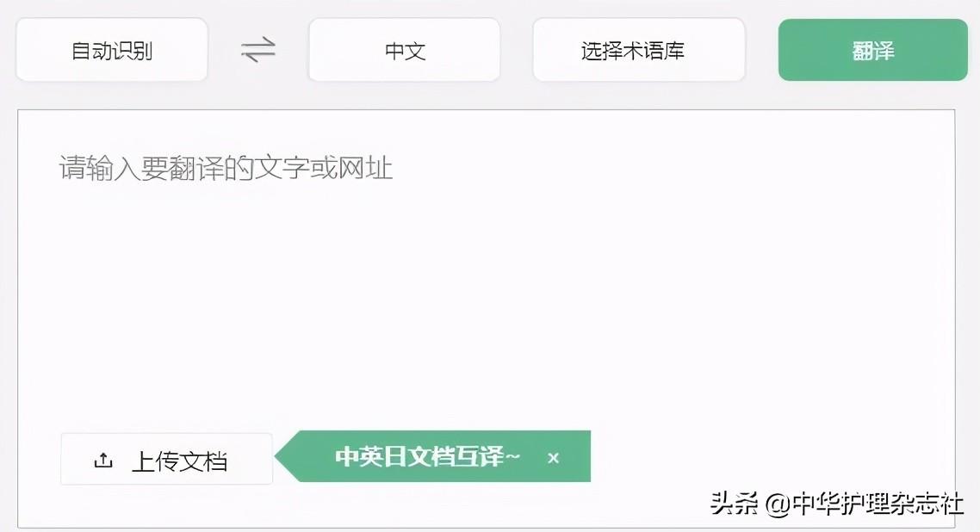
Task: Open the 自动识别 source language selector
Action: pyautogui.click(x=112, y=50)
